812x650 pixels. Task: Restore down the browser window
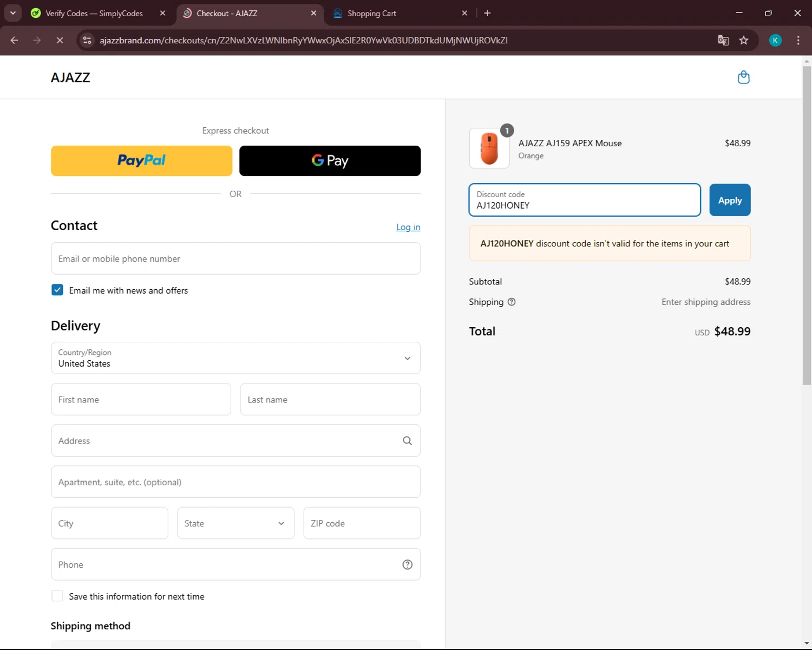coord(768,13)
